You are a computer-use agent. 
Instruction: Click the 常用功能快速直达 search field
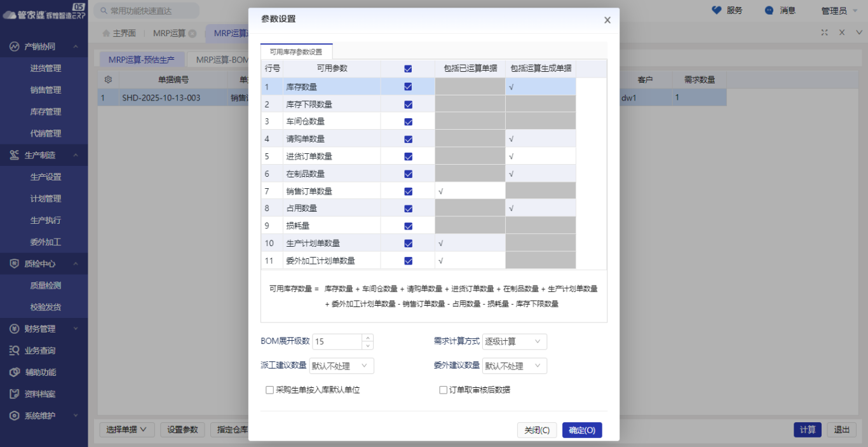[x=146, y=10]
